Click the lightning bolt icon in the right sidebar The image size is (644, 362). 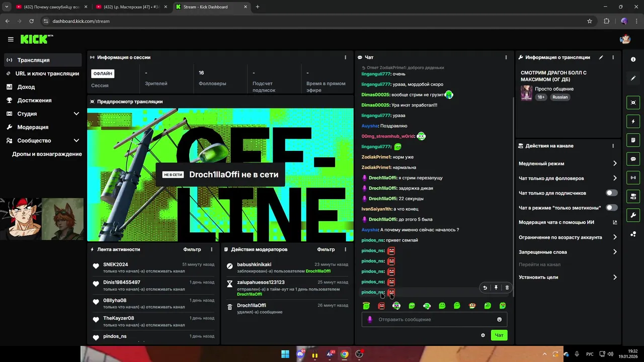[x=633, y=121]
